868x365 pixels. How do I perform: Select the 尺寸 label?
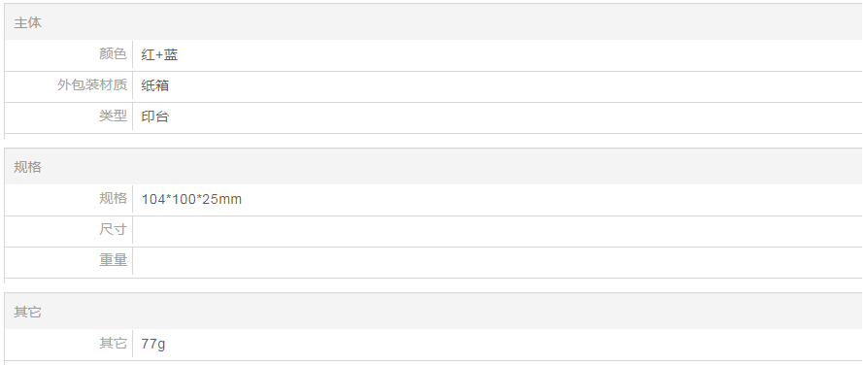coord(113,229)
